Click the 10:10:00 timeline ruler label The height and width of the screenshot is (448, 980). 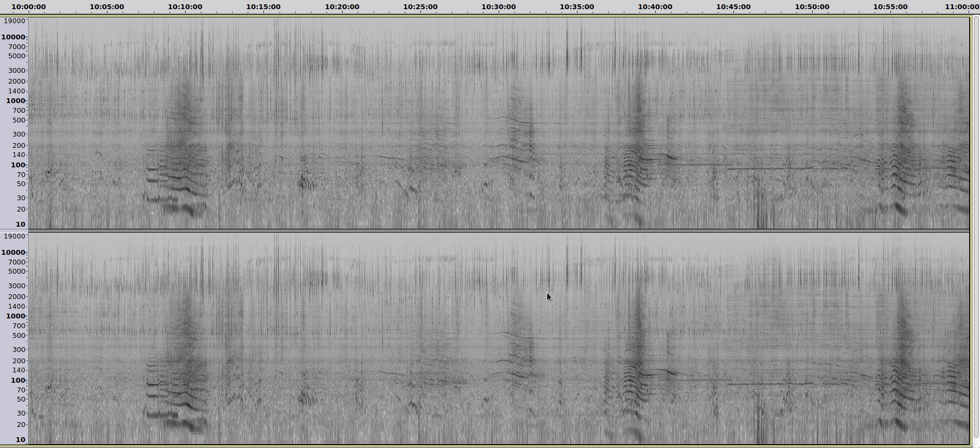[185, 7]
